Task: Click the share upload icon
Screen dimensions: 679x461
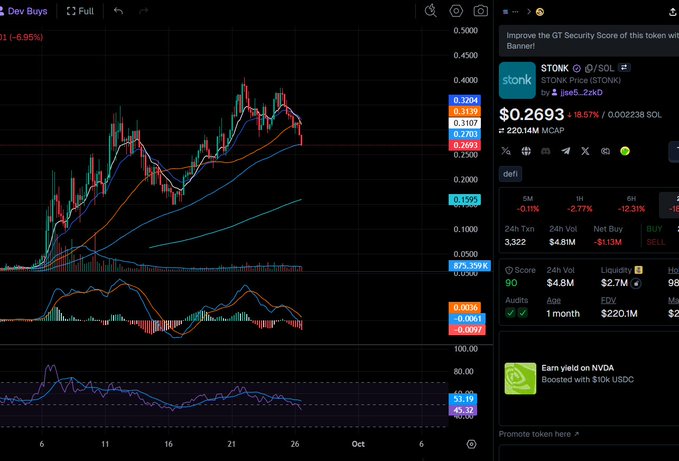Action: [673, 12]
